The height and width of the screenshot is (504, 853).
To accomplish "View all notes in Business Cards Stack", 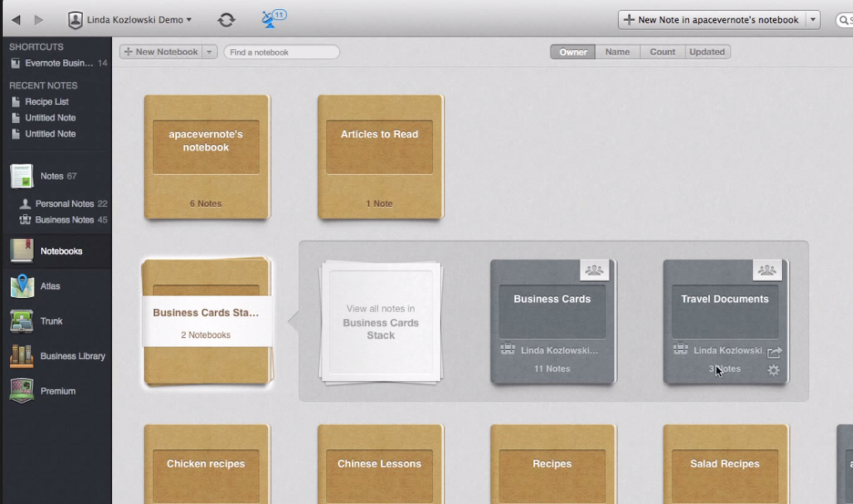I will [380, 322].
